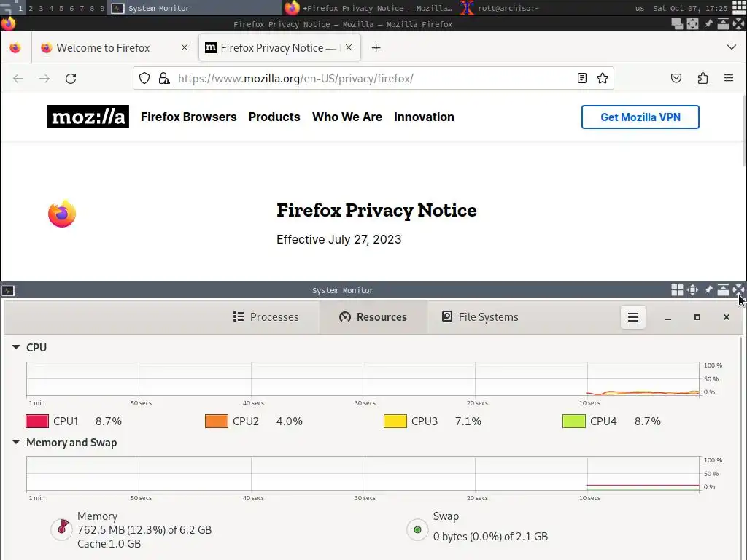Open the Firefox extensions puzzle icon
Screen dimensions: 747x560
tap(703, 78)
